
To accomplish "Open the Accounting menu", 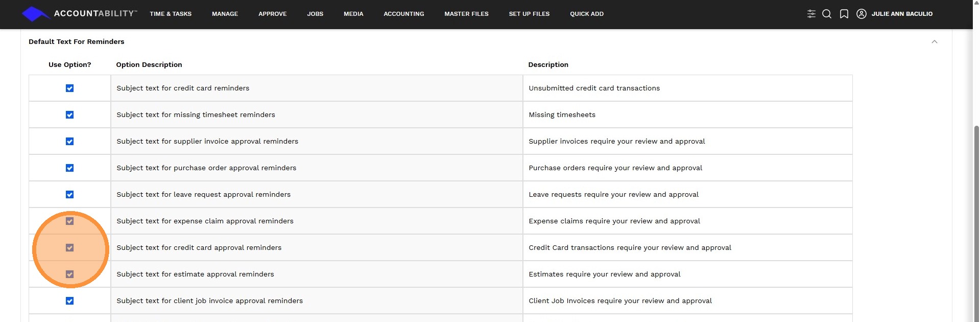I will [x=403, y=14].
